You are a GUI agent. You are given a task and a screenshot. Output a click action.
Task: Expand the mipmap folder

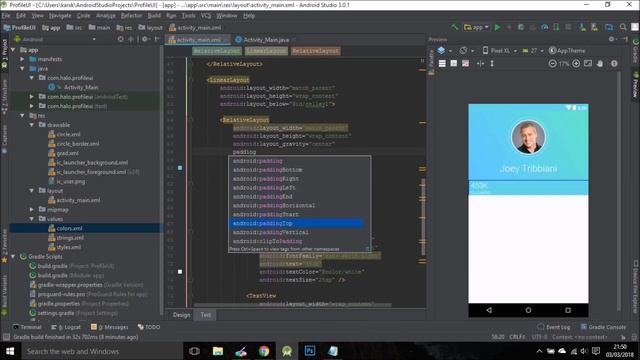point(32,209)
